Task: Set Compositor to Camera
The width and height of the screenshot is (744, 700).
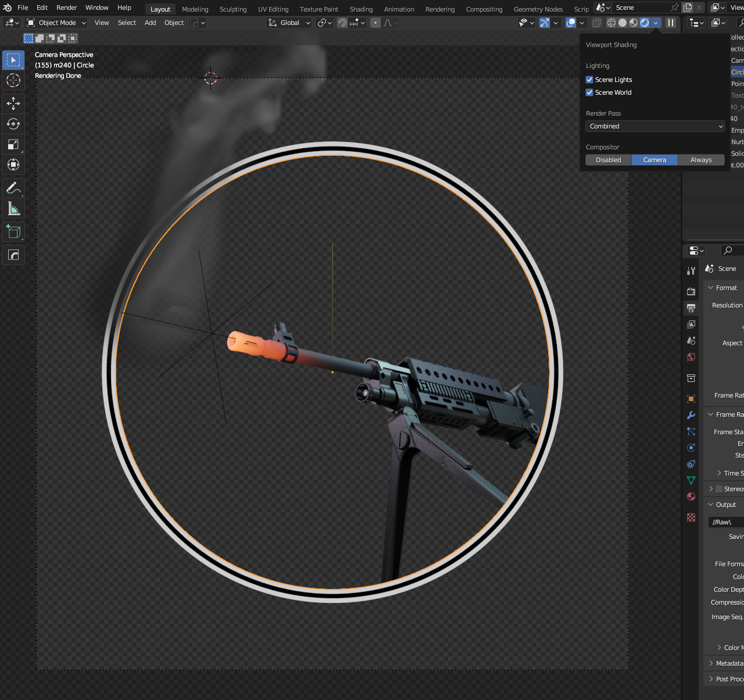Action: pyautogui.click(x=655, y=160)
